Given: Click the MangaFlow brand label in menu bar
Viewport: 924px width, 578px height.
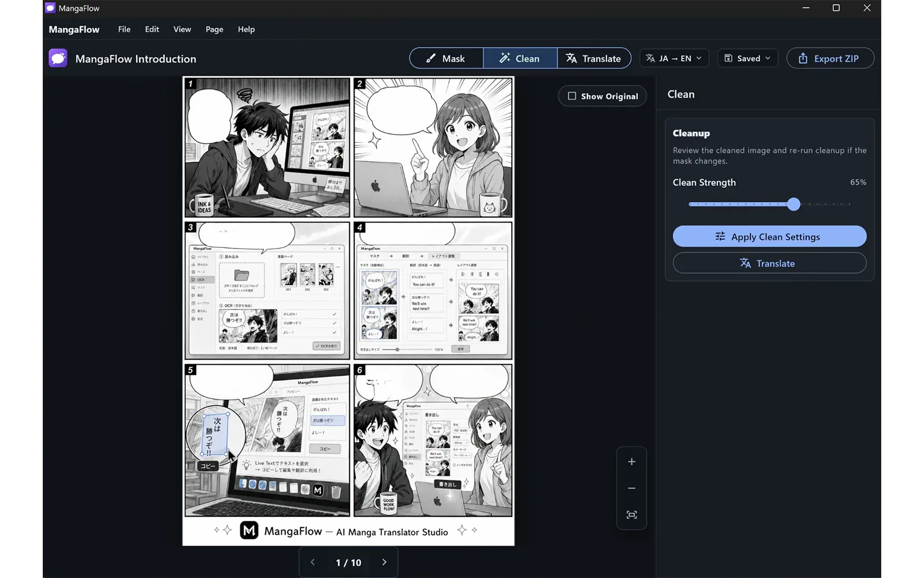Looking at the screenshot, I should coord(74,29).
